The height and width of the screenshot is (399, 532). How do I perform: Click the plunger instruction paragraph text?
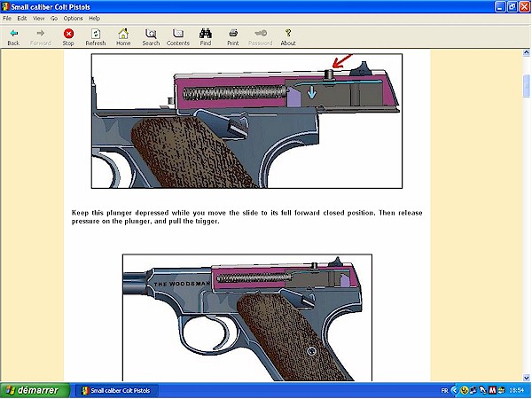tap(246, 217)
